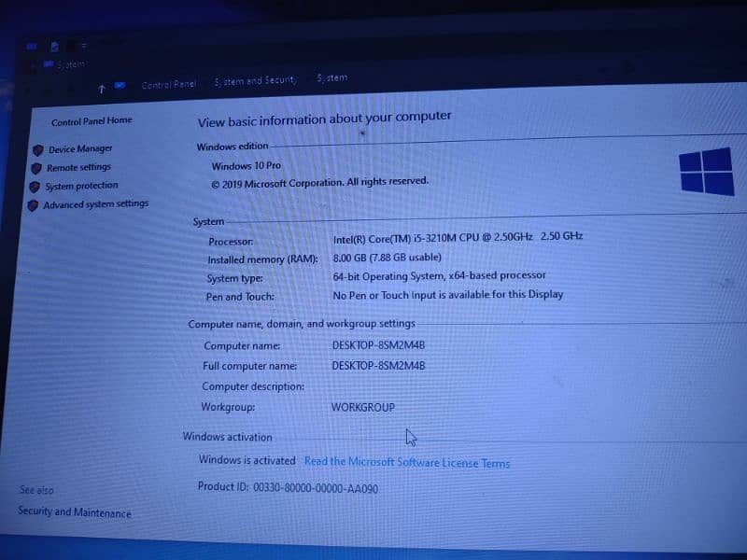Select Control Panel in address breadcrumb

point(169,84)
